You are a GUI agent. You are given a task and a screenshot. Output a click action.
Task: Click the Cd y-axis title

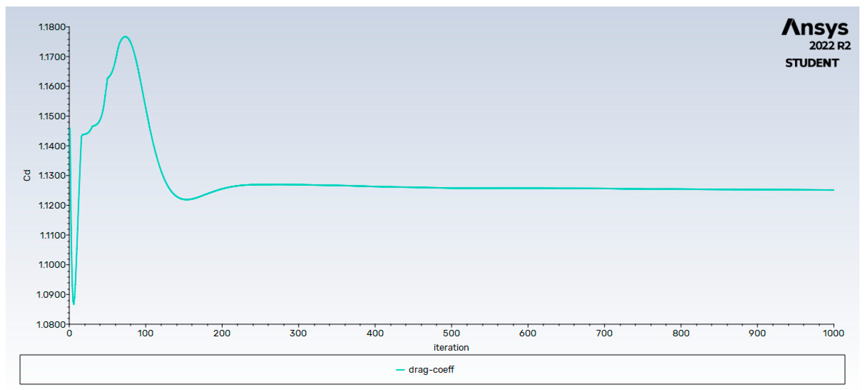point(27,176)
